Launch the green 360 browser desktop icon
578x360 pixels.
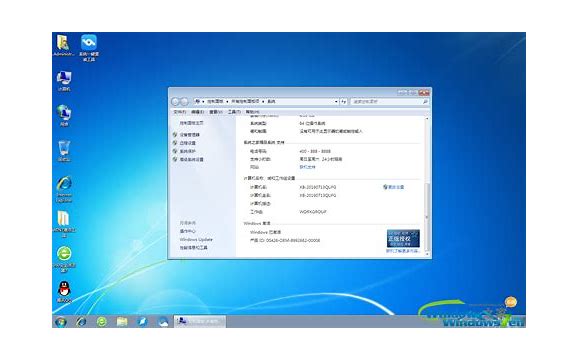tap(64, 259)
